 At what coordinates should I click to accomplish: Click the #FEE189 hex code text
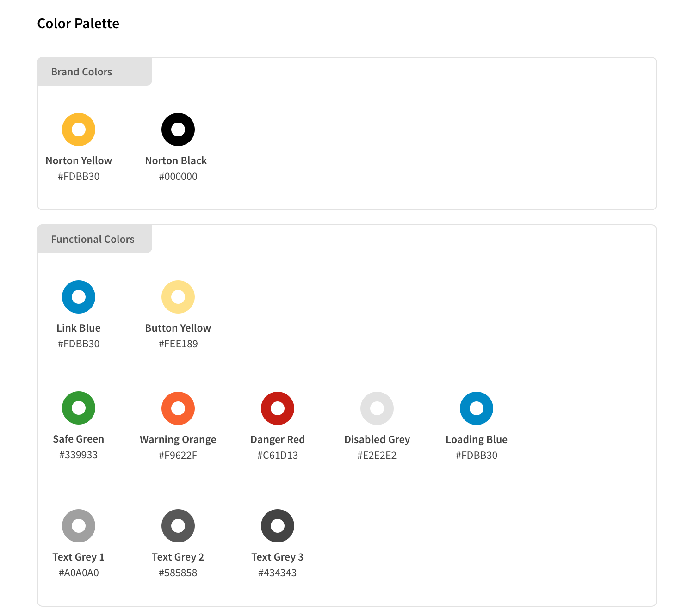click(x=178, y=344)
